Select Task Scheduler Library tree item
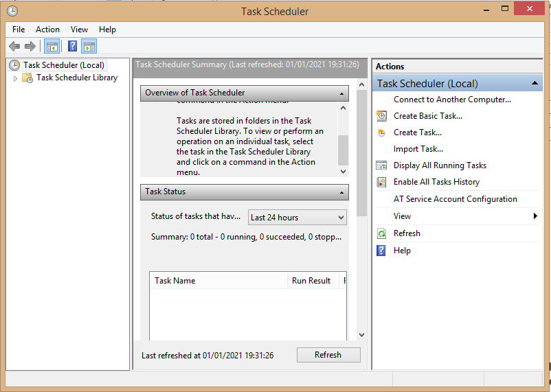The width and height of the screenshot is (551, 392). (x=77, y=78)
